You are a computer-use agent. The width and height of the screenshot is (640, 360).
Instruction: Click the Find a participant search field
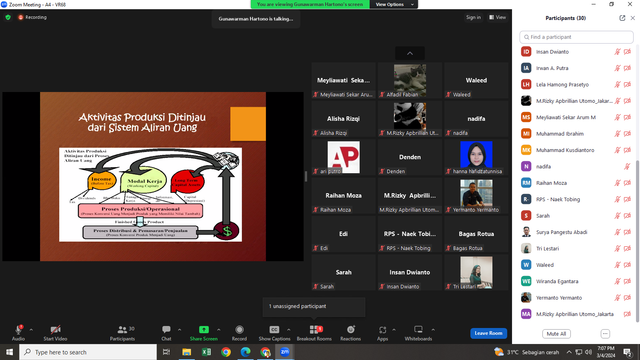(x=576, y=37)
